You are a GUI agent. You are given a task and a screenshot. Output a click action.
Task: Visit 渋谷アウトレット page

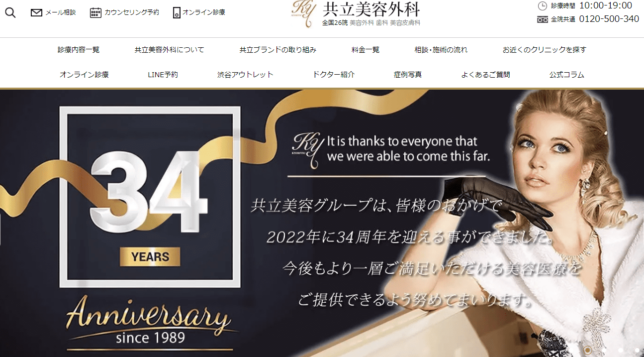tap(245, 75)
